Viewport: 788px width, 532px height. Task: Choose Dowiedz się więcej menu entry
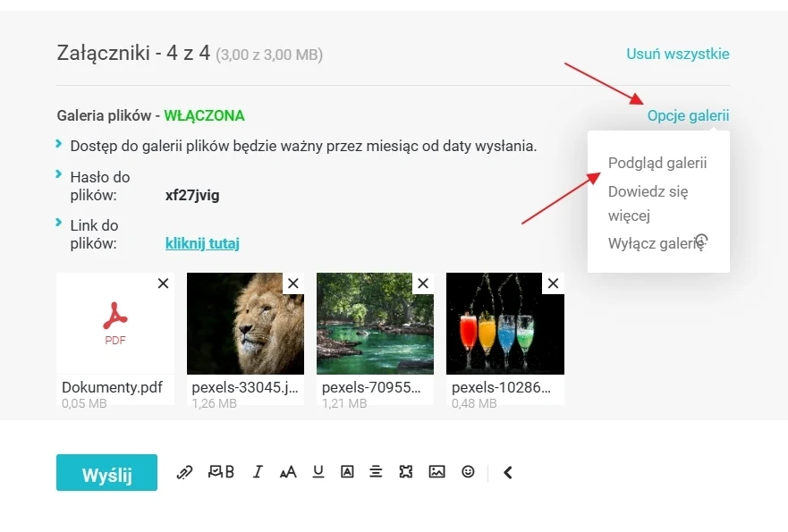point(648,204)
